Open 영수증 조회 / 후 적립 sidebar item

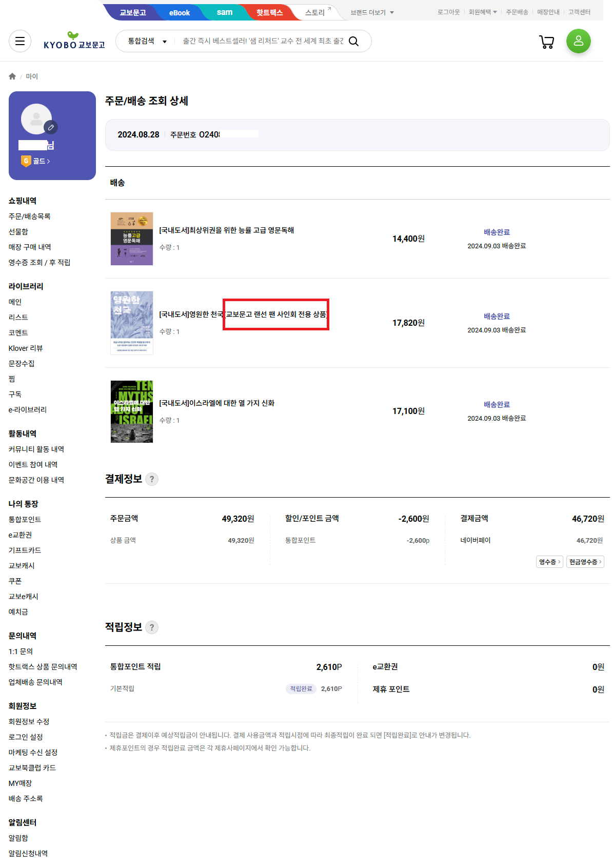(39, 263)
